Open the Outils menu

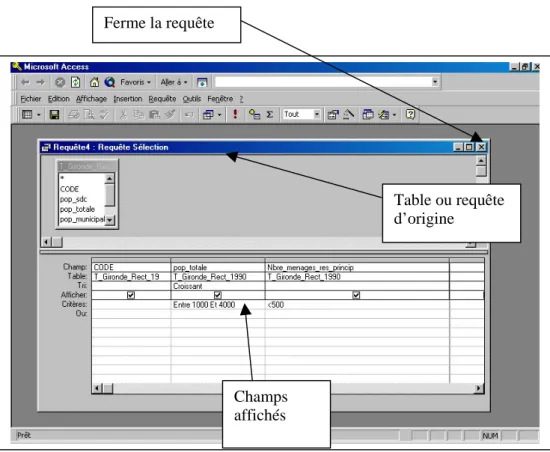192,99
